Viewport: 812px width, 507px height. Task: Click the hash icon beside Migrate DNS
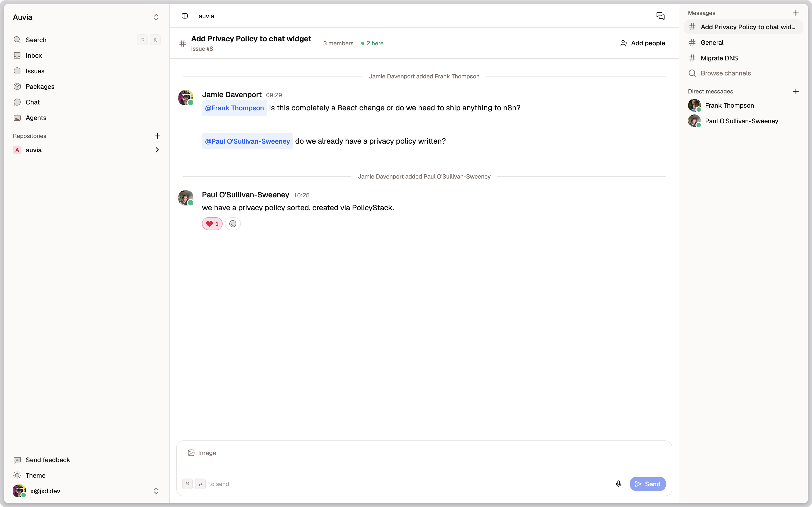pos(692,58)
